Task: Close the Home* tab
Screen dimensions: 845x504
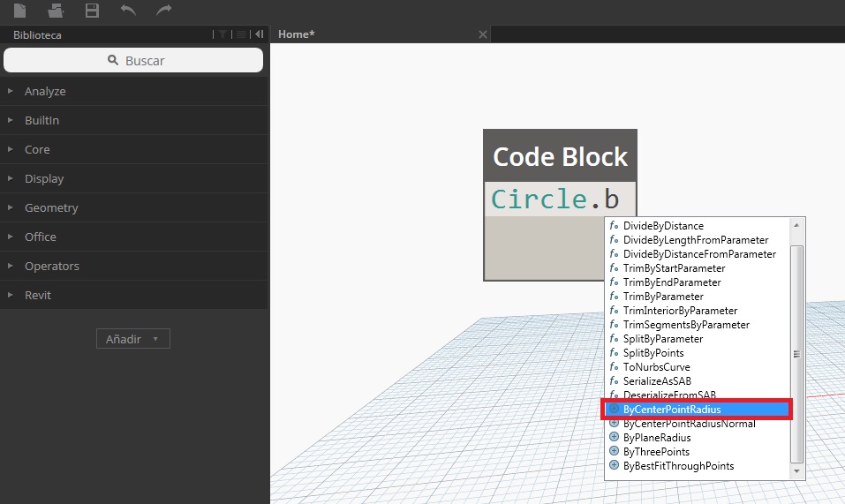Action: point(482,34)
